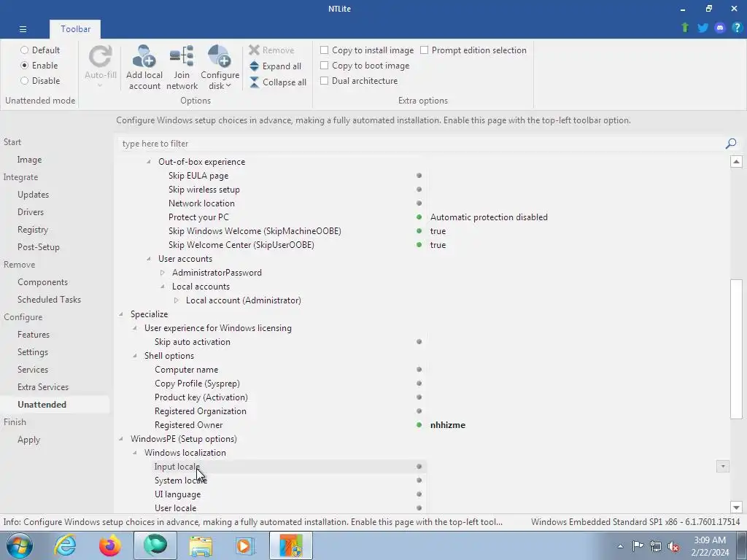Open Post-Setup page

[x=39, y=247]
